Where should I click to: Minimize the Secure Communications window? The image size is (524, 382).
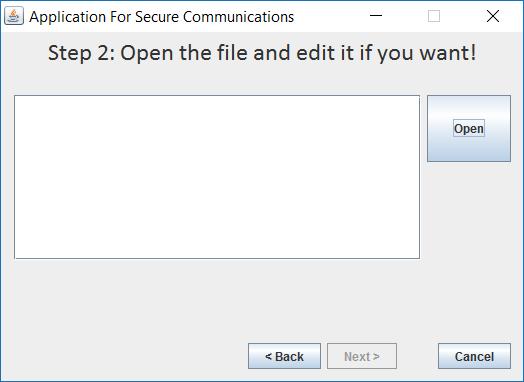[376, 16]
